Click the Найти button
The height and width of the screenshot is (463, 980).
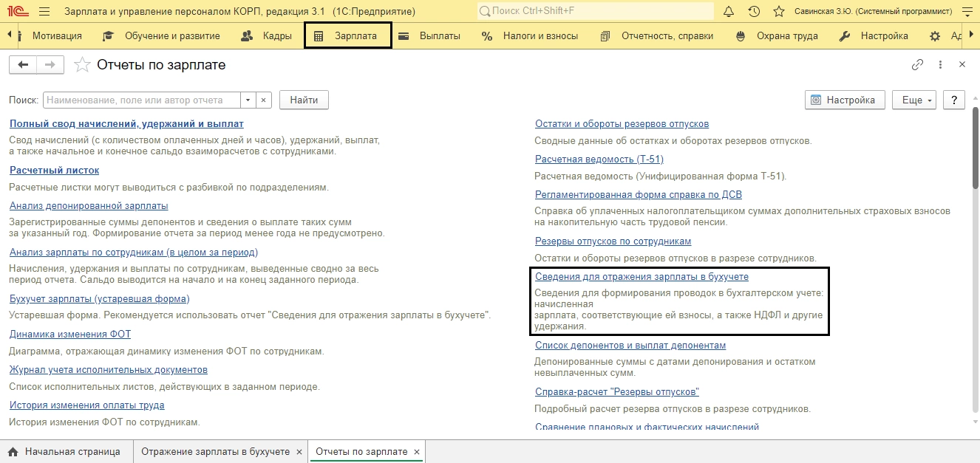[x=304, y=100]
